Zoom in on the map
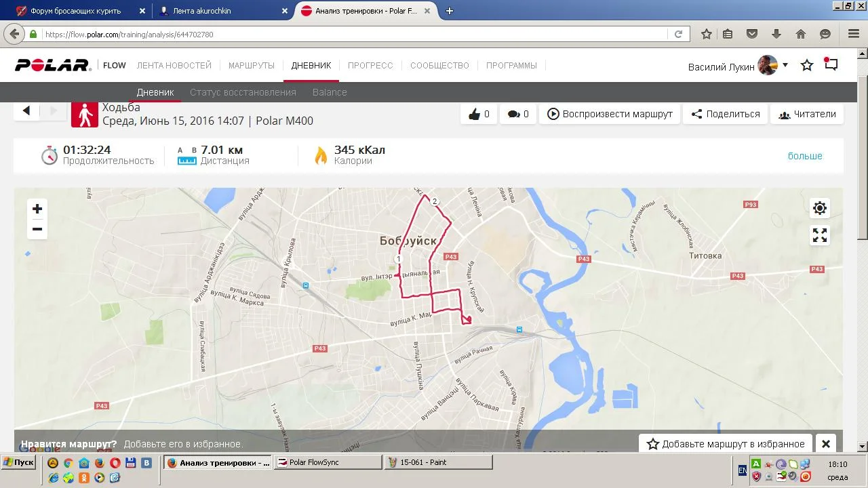The height and width of the screenshot is (488, 868). 37,209
